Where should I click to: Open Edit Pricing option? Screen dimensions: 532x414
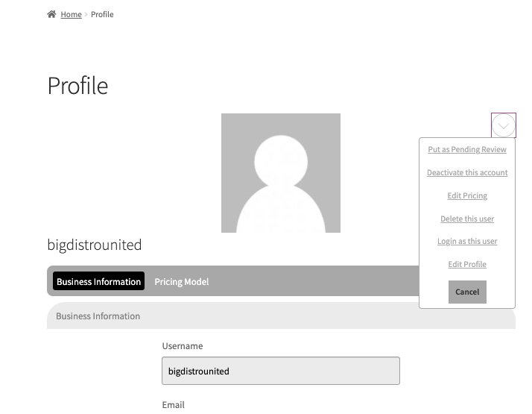click(467, 195)
